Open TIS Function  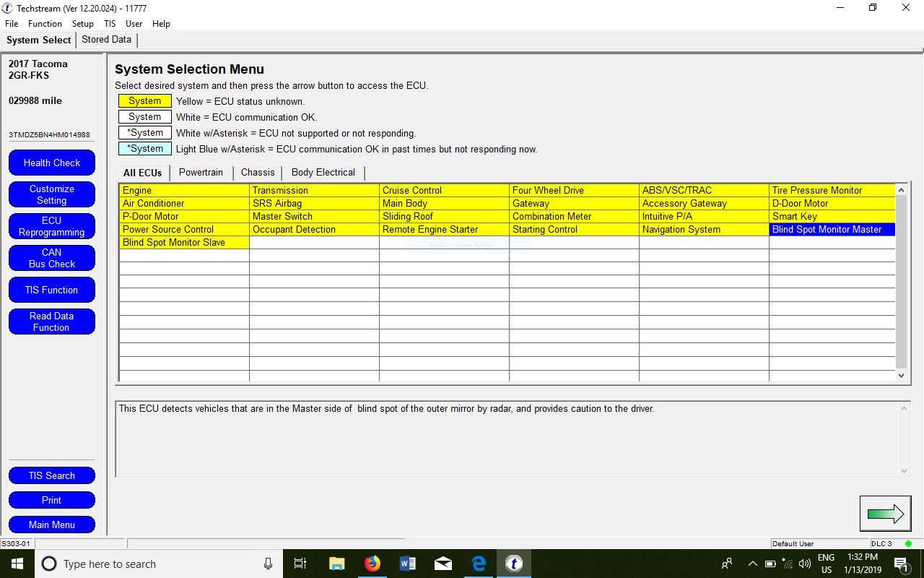pyautogui.click(x=52, y=290)
